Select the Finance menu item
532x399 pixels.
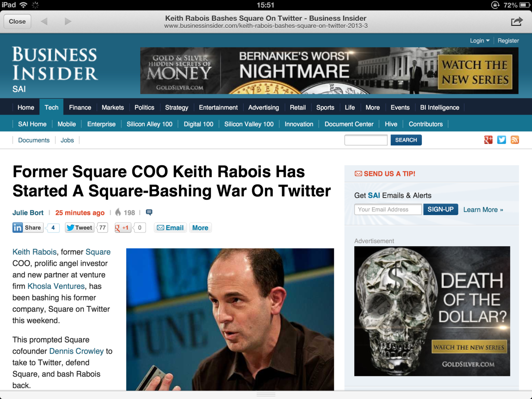point(80,107)
